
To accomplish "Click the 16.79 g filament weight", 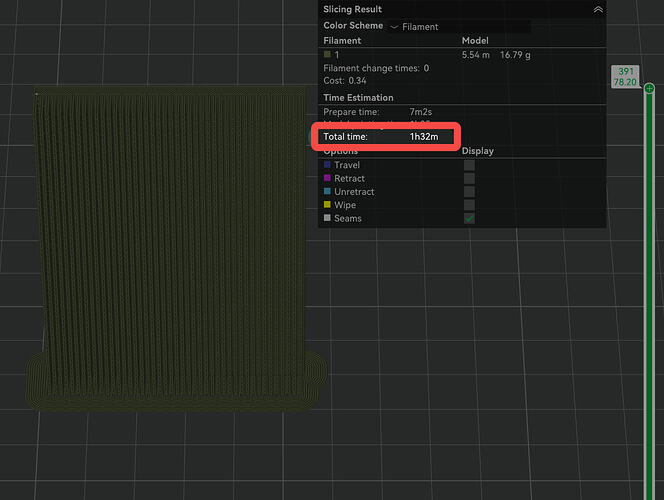I will coord(515,55).
